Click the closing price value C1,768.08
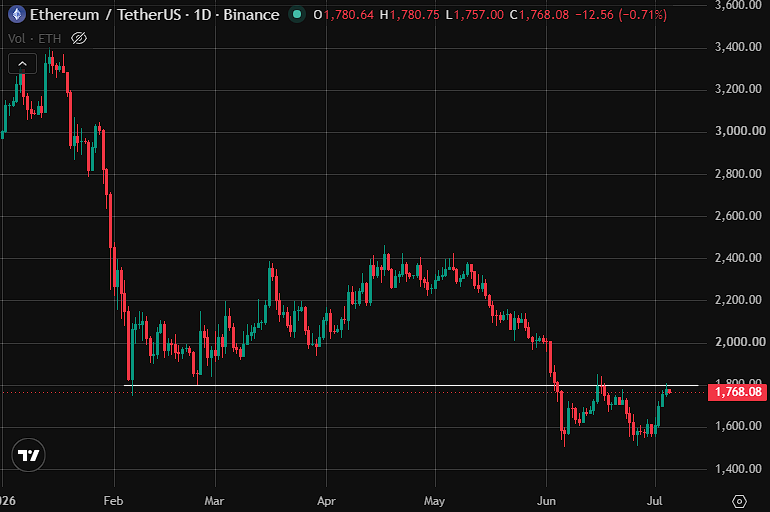The height and width of the screenshot is (512, 770). coord(539,15)
